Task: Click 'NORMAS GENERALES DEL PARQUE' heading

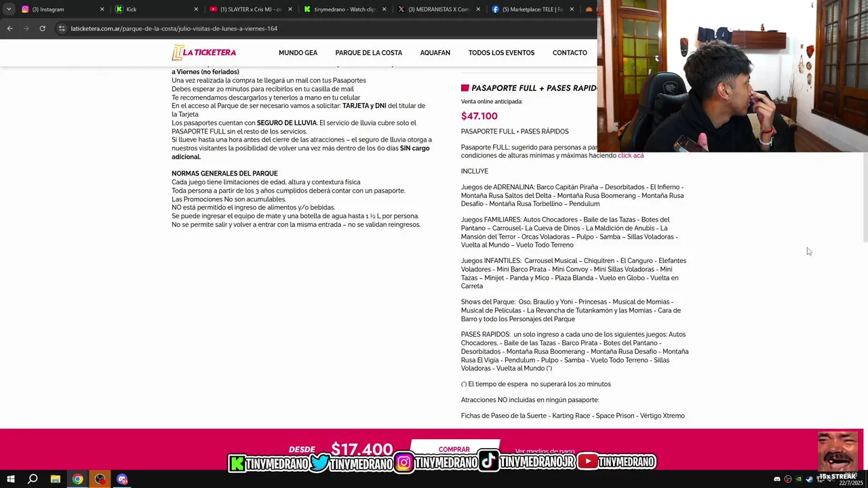Action: point(224,174)
